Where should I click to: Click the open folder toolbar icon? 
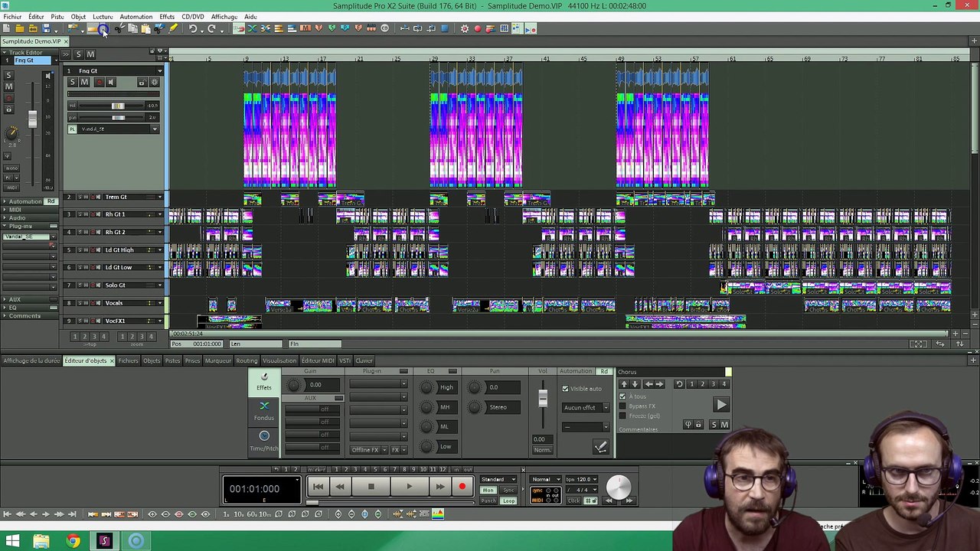(x=19, y=29)
